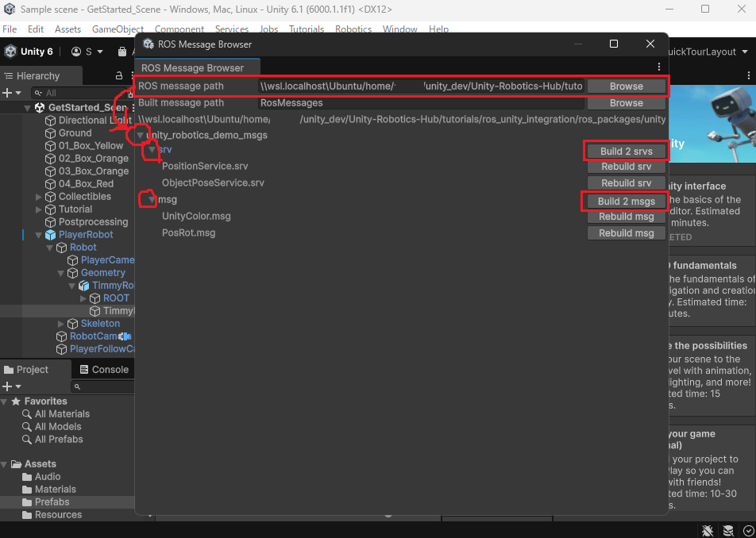This screenshot has height=538, width=756.
Task: Collapse the PlayerRobot object
Action: [x=39, y=235]
